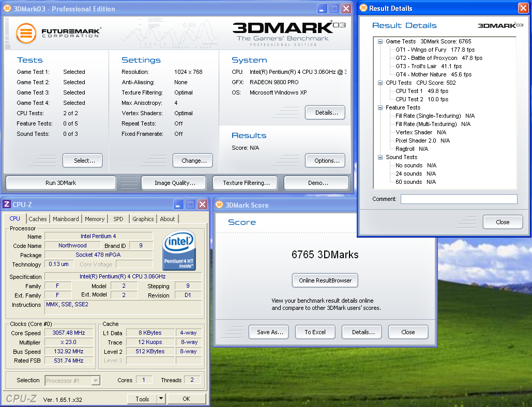Viewport: 532px width, 407px height.
Task: Click Close button in 3DMark Score window
Action: pos(408,332)
